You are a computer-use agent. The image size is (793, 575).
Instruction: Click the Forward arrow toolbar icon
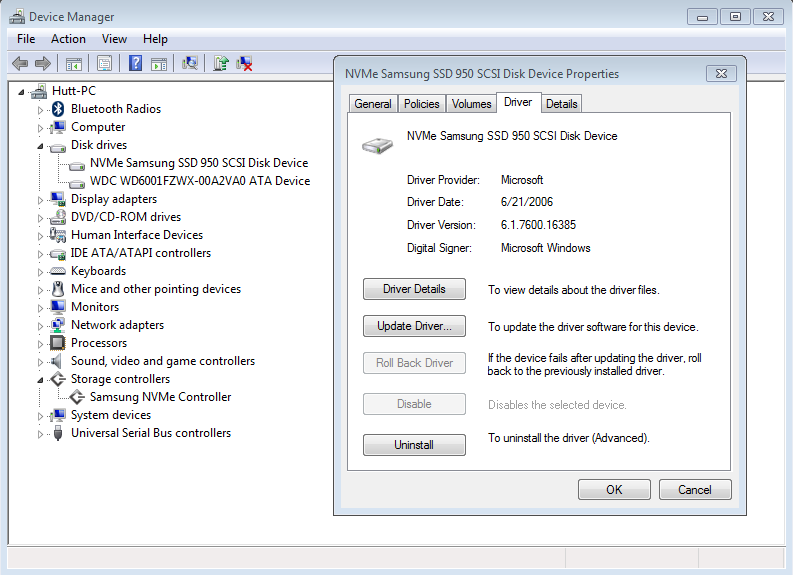point(43,64)
